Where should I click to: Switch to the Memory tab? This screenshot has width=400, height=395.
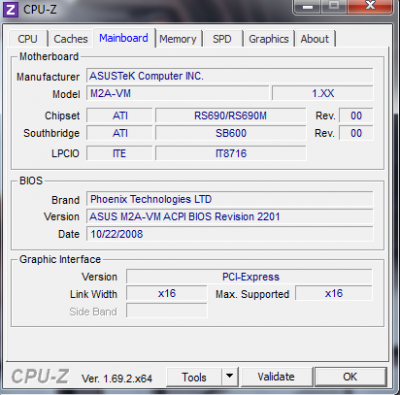click(x=178, y=39)
